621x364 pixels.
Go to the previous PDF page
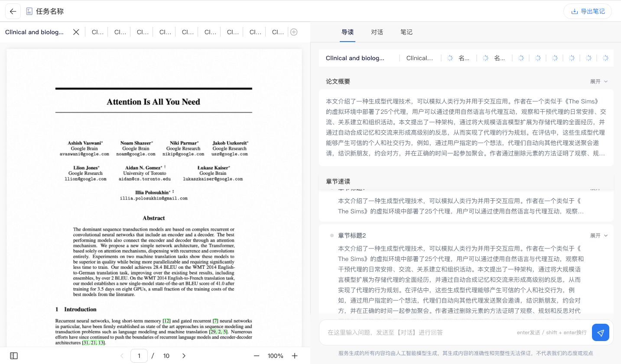point(122,356)
